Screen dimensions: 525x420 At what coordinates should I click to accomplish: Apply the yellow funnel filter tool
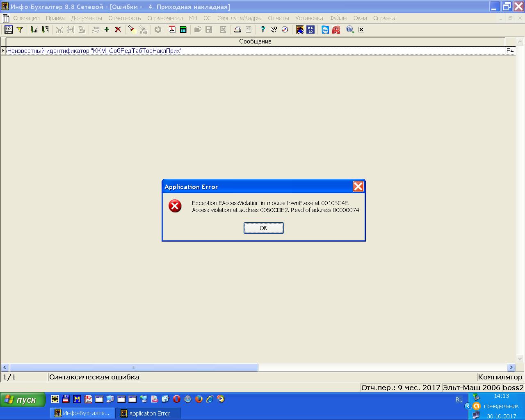click(x=19, y=30)
